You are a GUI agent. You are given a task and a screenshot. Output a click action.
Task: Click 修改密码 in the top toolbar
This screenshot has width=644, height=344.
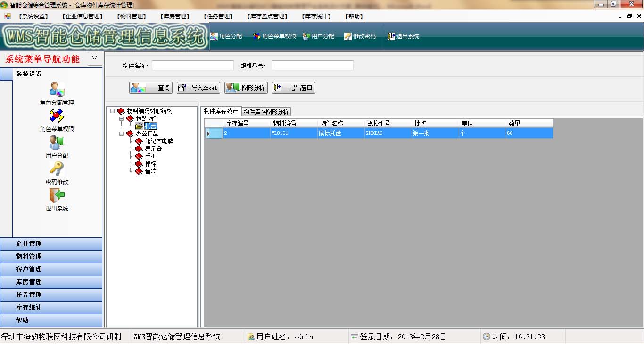click(360, 36)
